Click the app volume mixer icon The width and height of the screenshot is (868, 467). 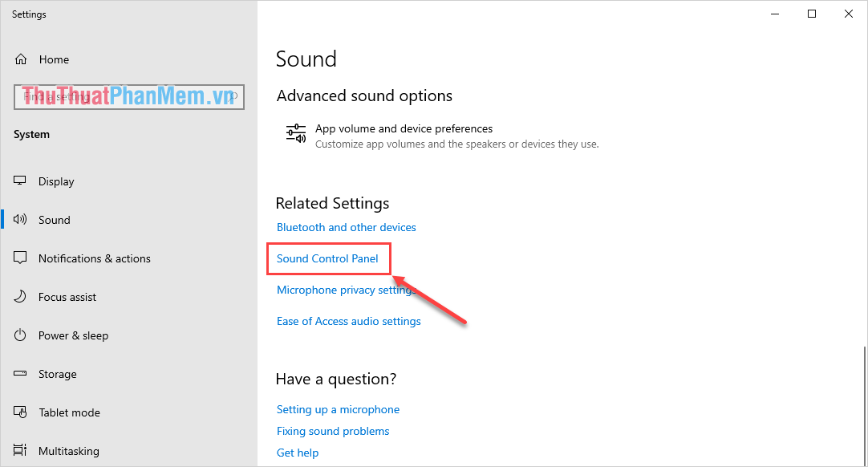click(x=295, y=132)
